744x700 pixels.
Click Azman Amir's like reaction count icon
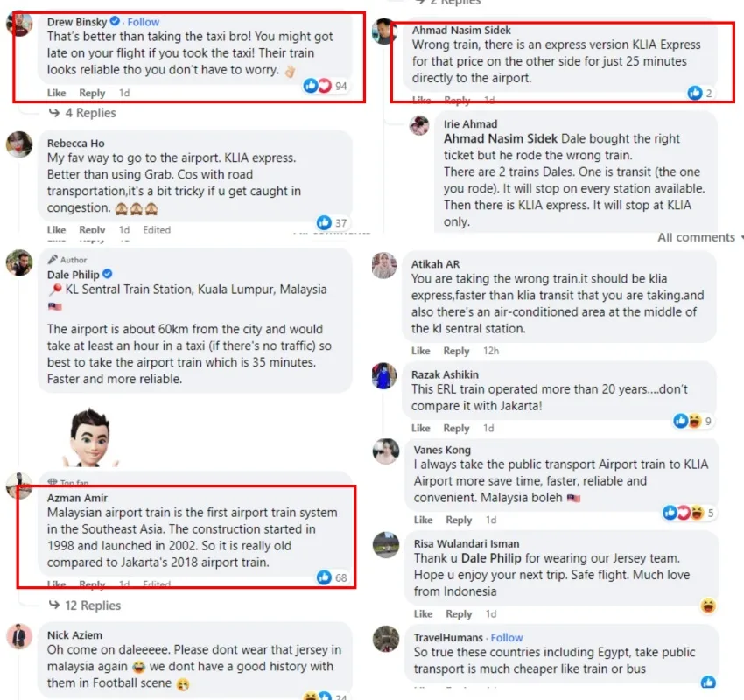tap(324, 577)
